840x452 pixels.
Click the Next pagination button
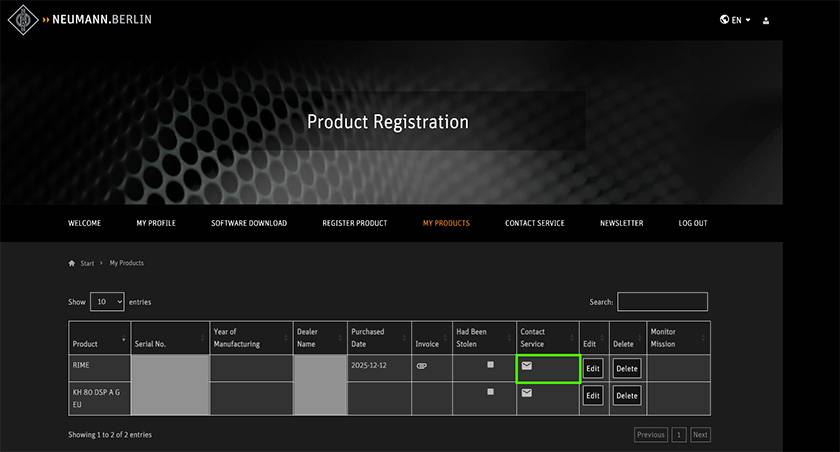coord(700,435)
